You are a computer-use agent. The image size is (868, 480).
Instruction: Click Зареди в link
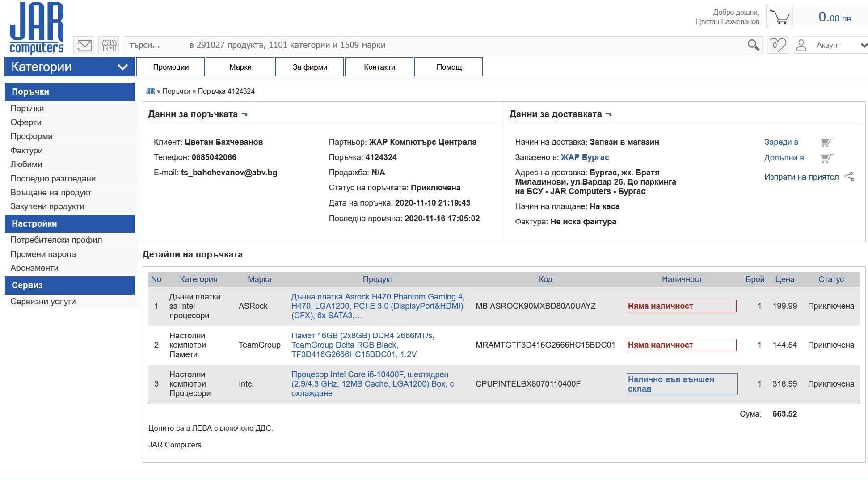pos(781,142)
